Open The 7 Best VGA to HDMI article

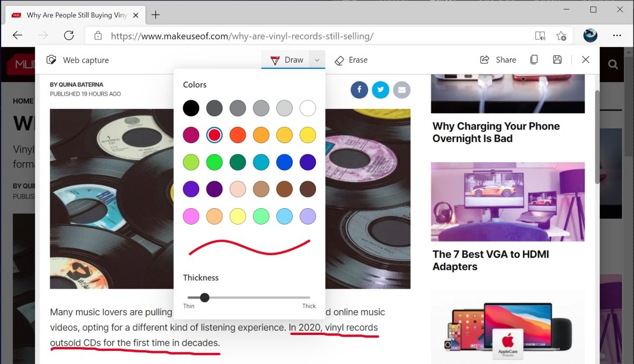coord(491,260)
